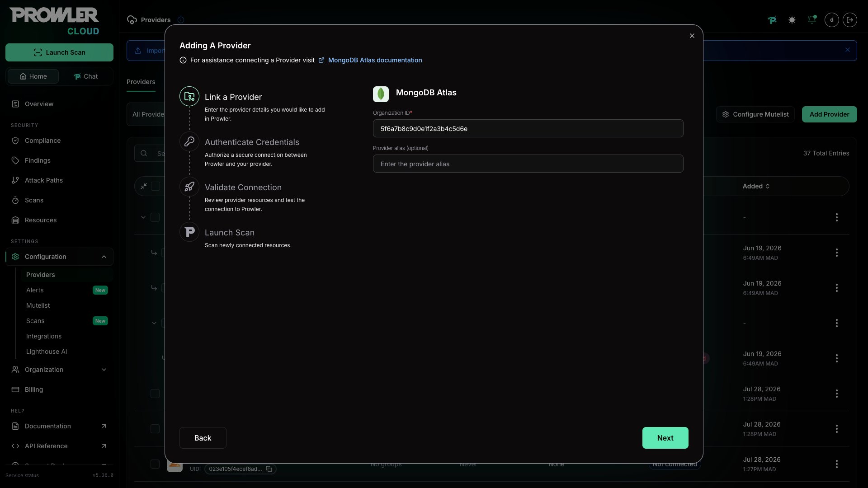Proceed with the Next button
Screen dimensions: 868x488
665,438
